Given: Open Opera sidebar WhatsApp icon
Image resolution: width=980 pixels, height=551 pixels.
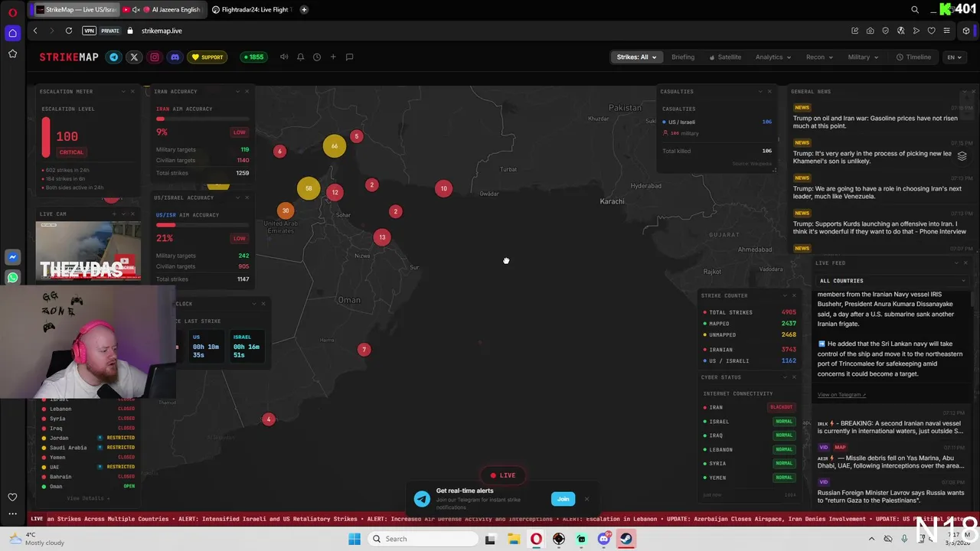Looking at the screenshot, I should tap(12, 277).
